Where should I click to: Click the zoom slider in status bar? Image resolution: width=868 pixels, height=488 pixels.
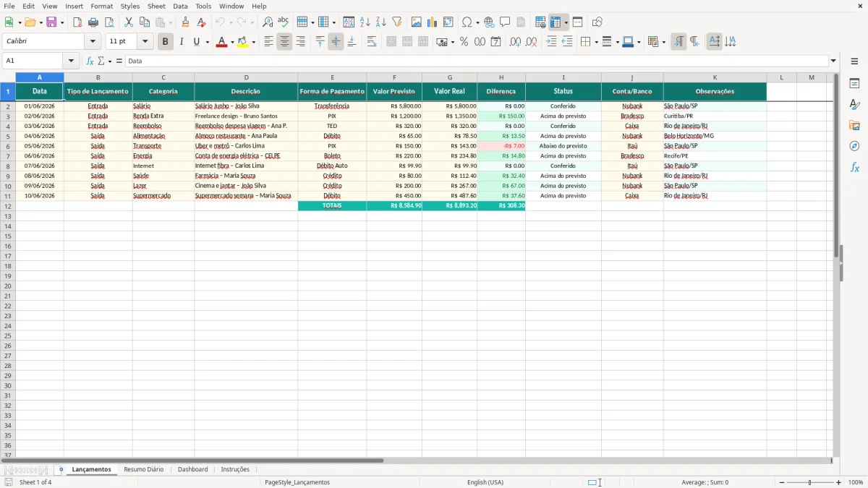[810, 482]
